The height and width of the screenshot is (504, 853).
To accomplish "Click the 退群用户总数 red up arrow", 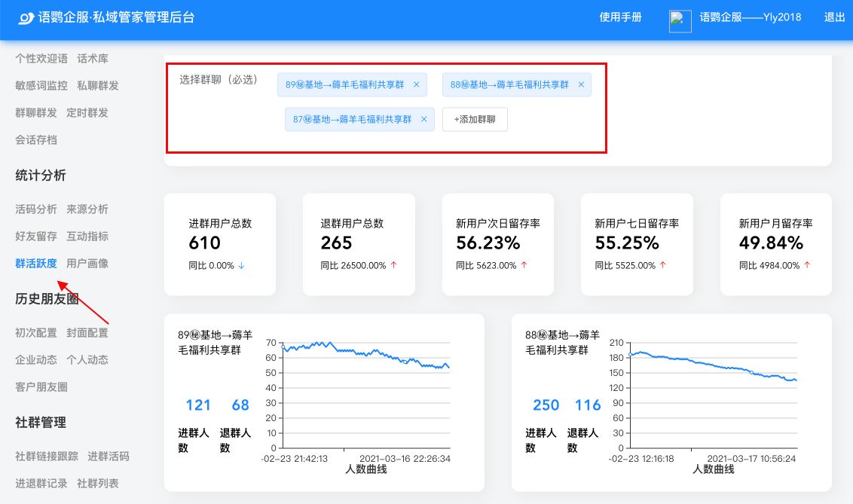I will 393,265.
